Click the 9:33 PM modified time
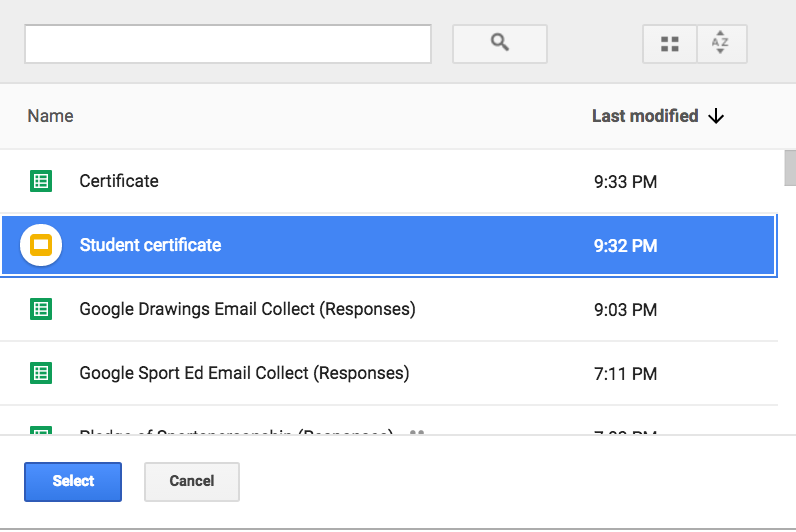The width and height of the screenshot is (796, 532). pyautogui.click(x=625, y=182)
